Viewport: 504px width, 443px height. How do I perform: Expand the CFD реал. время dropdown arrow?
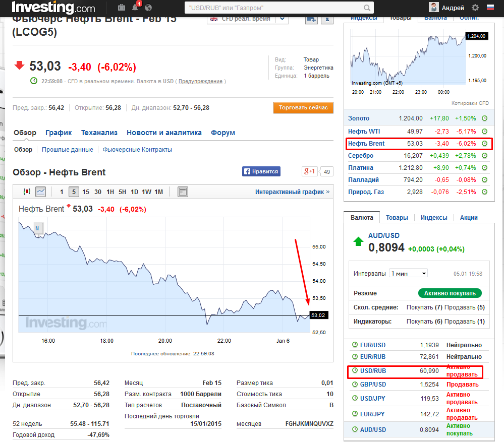point(282,19)
